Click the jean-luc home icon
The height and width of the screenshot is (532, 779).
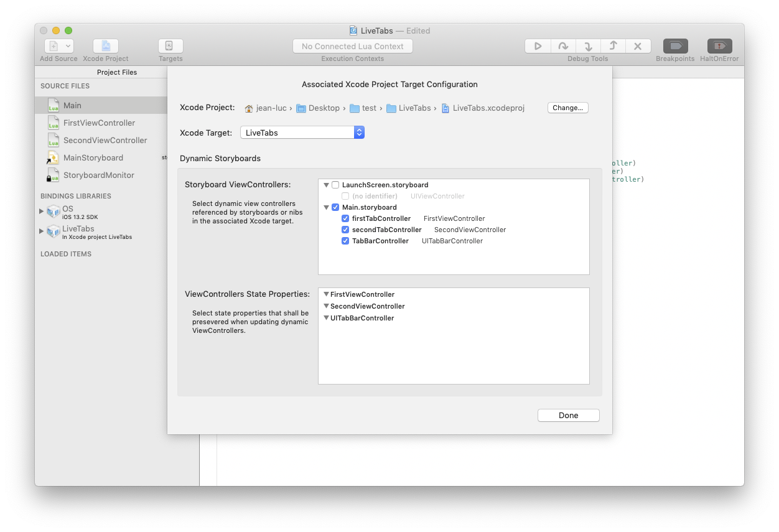pyautogui.click(x=249, y=108)
